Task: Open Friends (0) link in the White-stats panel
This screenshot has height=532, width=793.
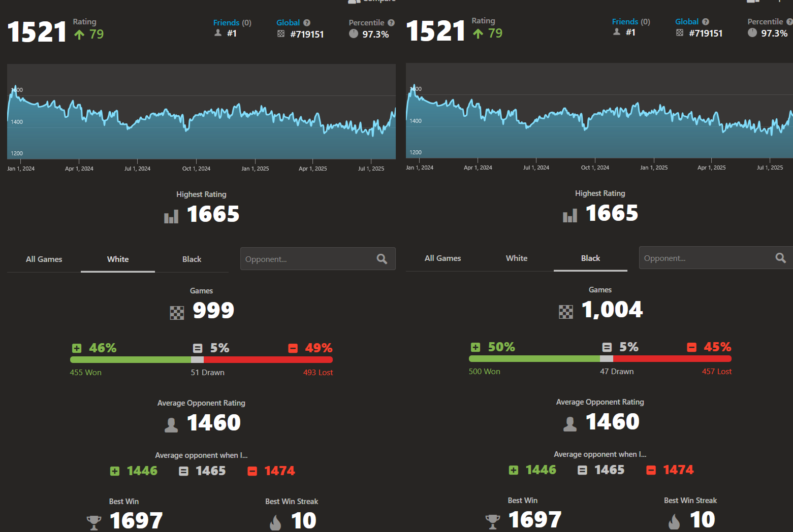Action: pos(232,23)
